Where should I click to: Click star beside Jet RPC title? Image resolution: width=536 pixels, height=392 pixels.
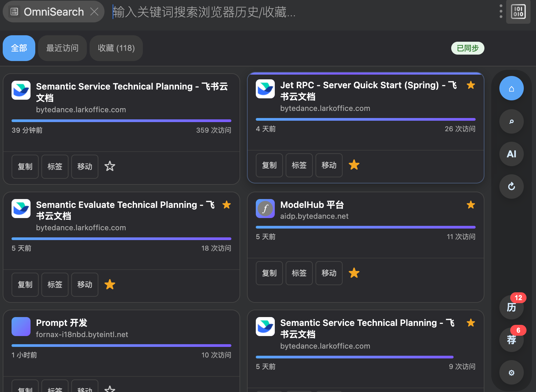pyautogui.click(x=471, y=85)
